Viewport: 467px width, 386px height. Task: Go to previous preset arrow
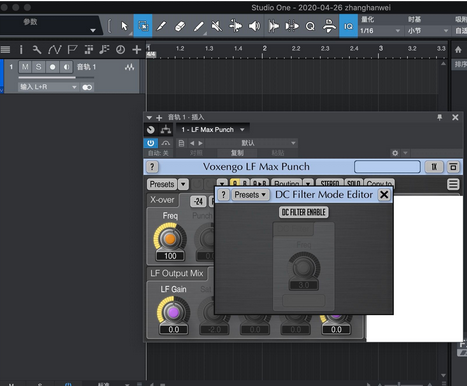coord(192,143)
